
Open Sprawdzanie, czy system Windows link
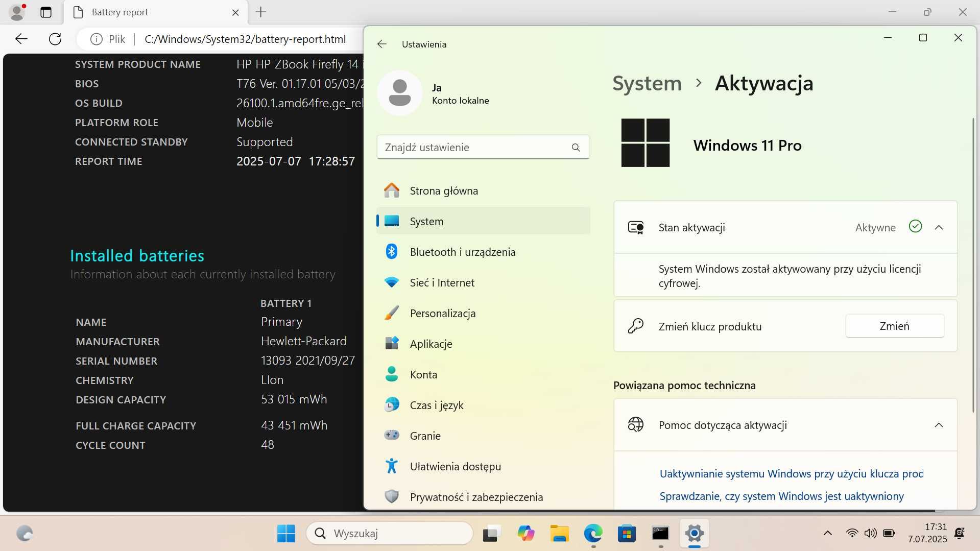781,496
